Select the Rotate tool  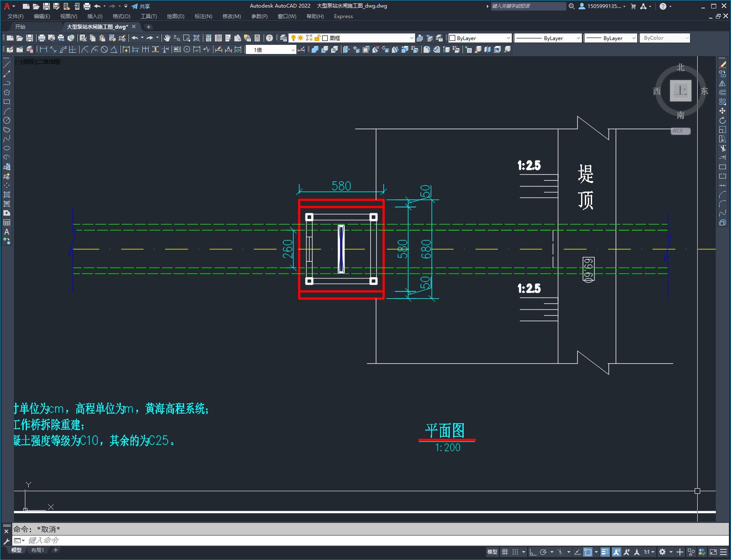click(723, 120)
